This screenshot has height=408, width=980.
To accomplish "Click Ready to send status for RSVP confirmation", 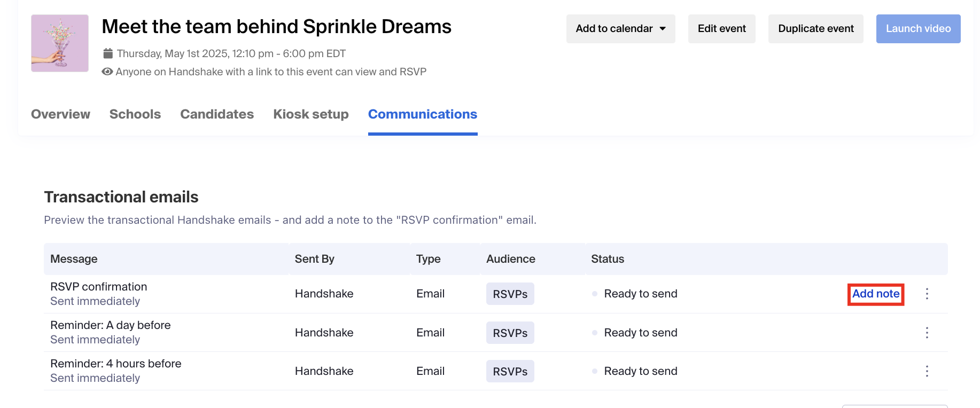I will pos(641,294).
